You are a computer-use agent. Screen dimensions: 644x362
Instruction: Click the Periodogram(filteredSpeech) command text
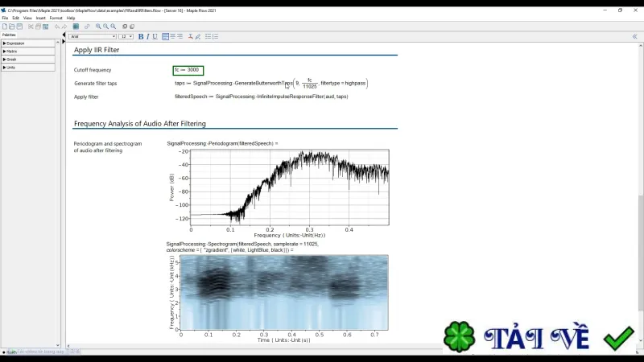click(222, 143)
